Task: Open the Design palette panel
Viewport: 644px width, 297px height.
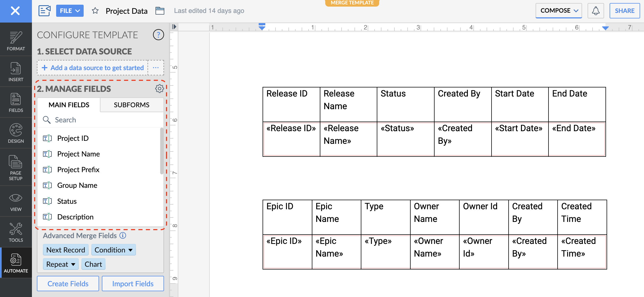Action: (x=16, y=133)
